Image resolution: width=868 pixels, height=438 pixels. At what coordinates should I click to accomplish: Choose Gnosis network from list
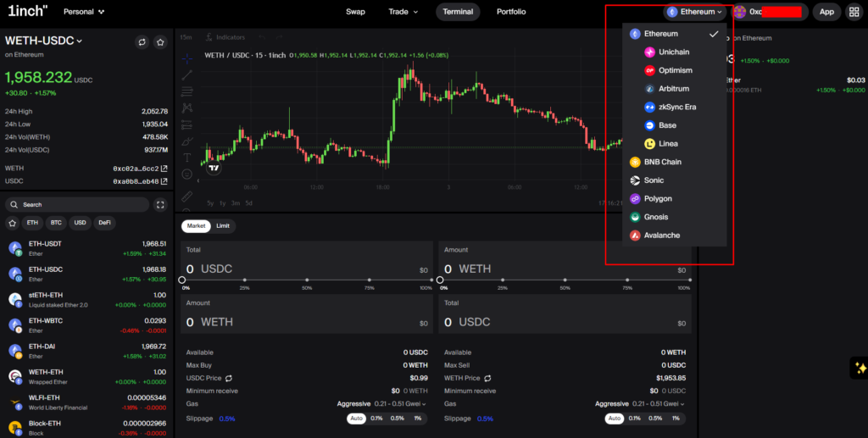point(674,217)
